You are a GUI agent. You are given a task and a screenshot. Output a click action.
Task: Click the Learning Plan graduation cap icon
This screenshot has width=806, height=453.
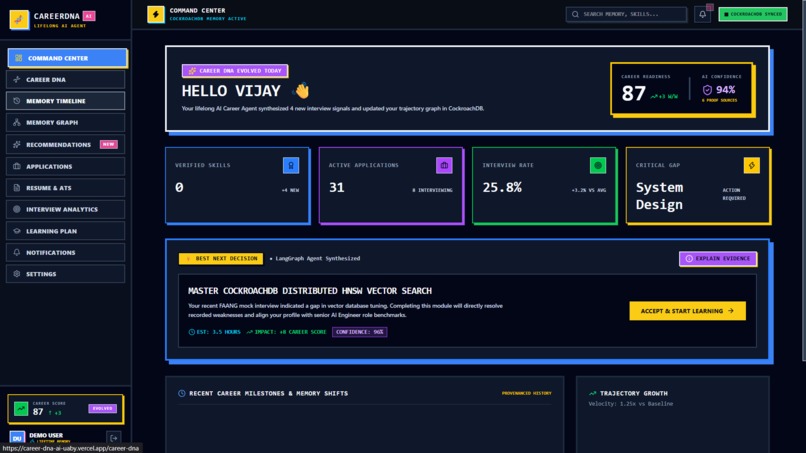[16, 231]
